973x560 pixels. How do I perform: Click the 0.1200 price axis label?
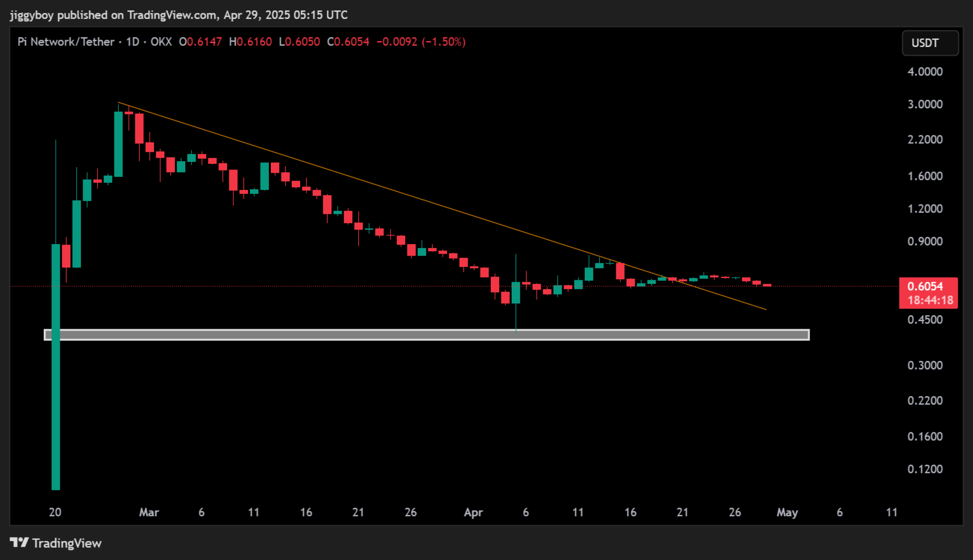(925, 469)
